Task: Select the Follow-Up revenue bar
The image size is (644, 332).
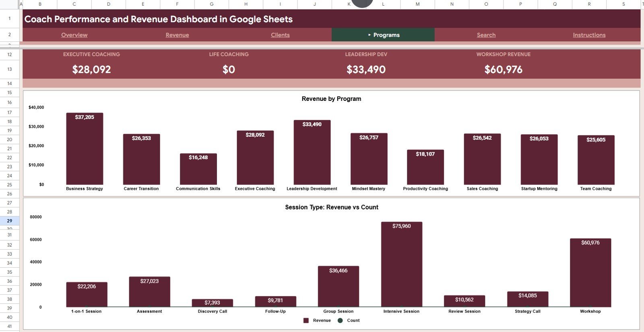Action: coord(275,301)
